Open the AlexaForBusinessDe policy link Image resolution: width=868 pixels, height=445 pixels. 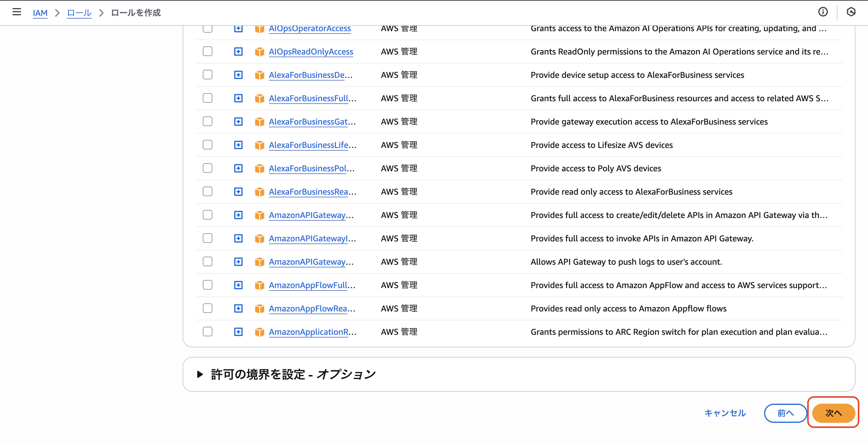307,75
